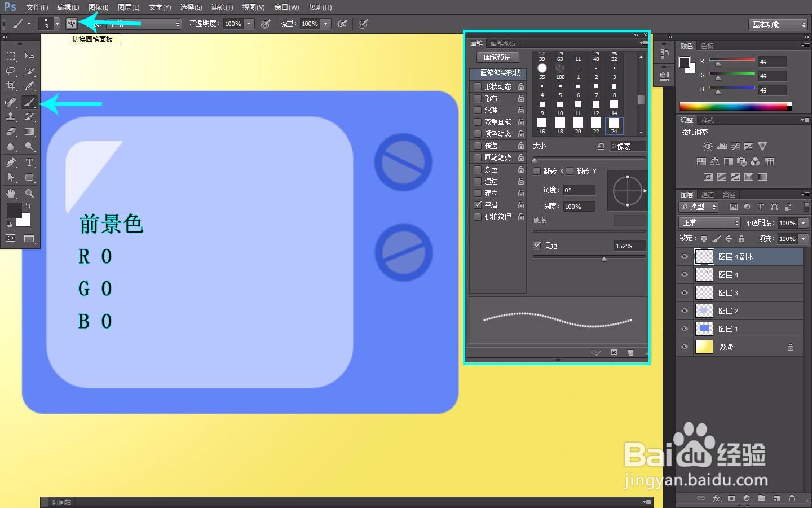The height and width of the screenshot is (508, 812).
Task: Hide the 图层 1 layer via eye icon
Action: [685, 329]
